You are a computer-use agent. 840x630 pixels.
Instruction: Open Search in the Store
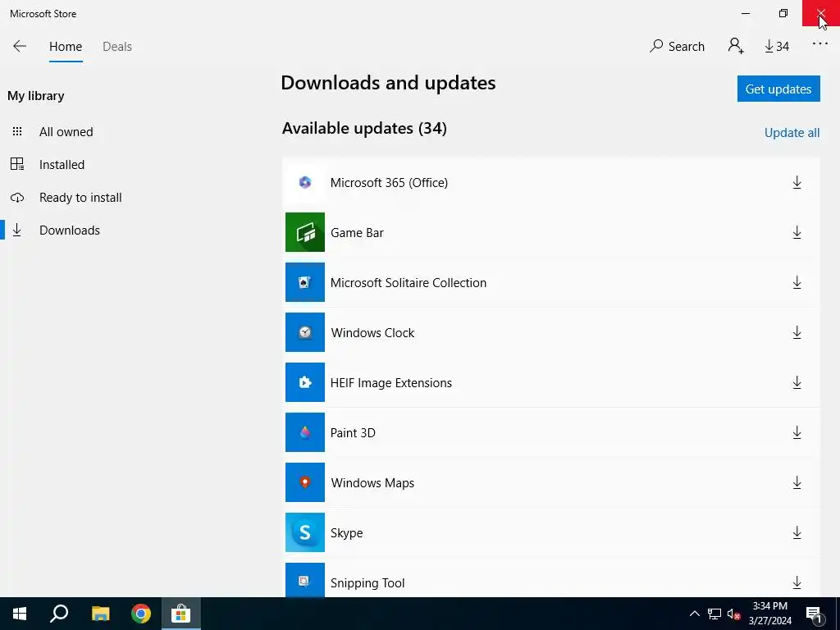[x=677, y=47]
